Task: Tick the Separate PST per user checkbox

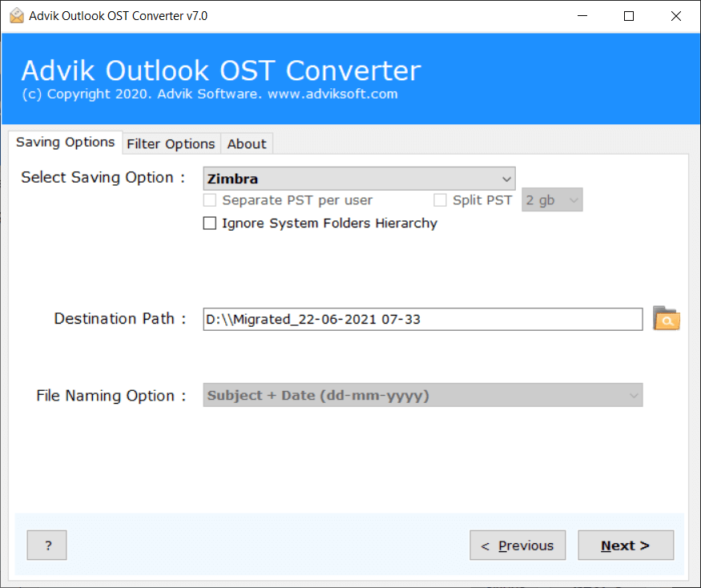Action: 210,200
